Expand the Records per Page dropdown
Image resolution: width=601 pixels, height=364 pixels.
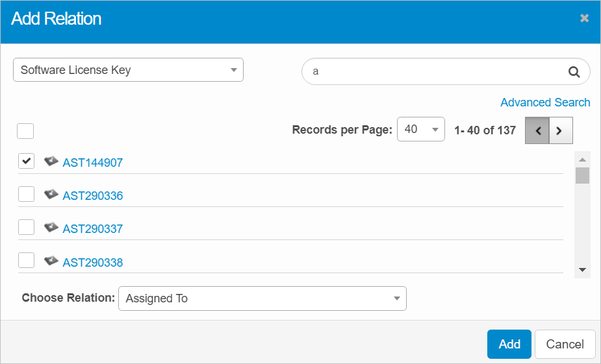click(x=420, y=129)
